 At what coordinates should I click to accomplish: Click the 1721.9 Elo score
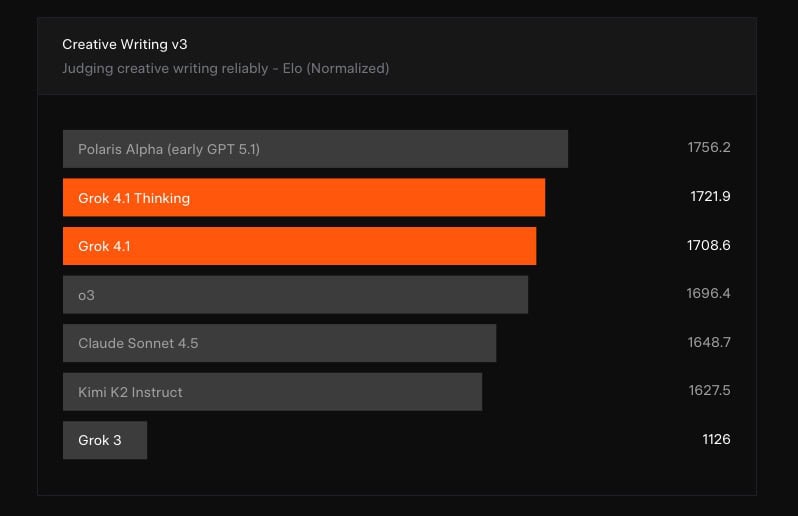tap(710, 197)
